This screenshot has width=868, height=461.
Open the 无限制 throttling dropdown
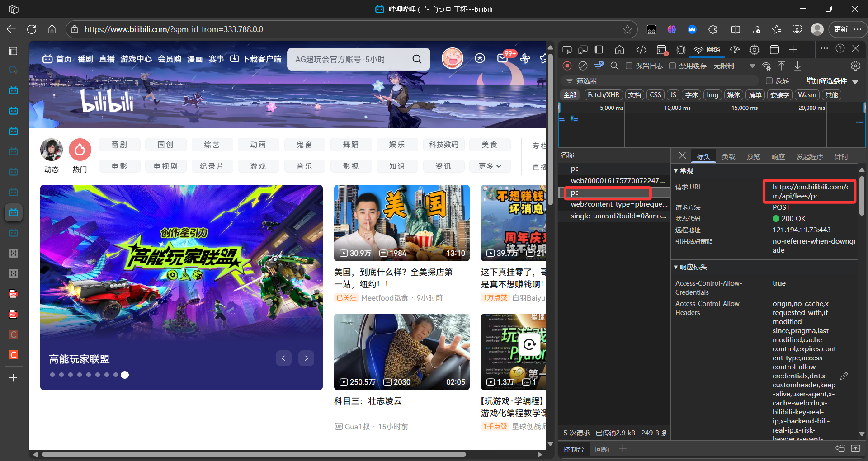point(734,66)
